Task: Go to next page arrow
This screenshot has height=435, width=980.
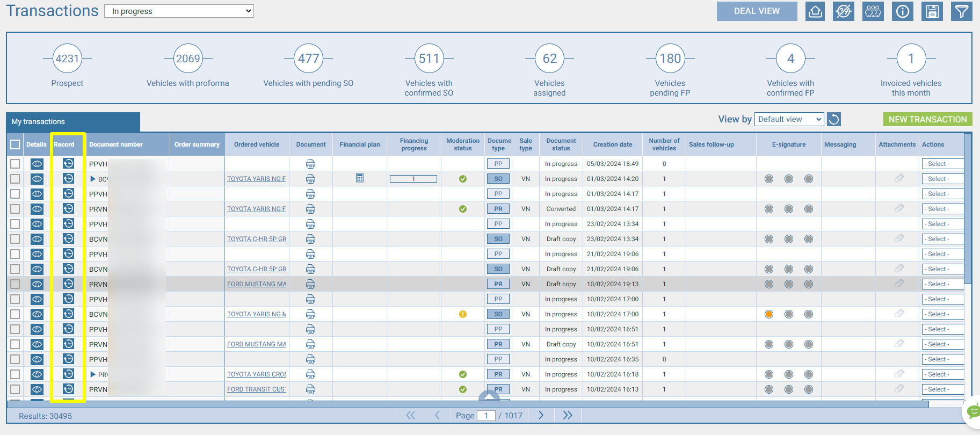Action: coord(541,415)
